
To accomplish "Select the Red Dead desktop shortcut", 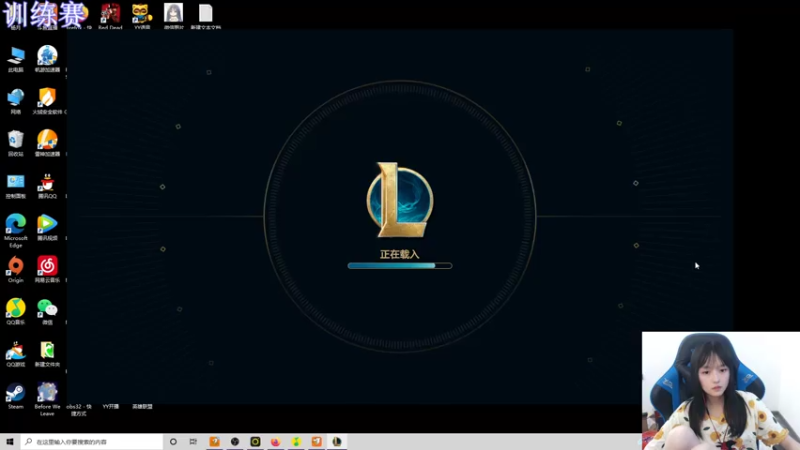I will click(110, 14).
